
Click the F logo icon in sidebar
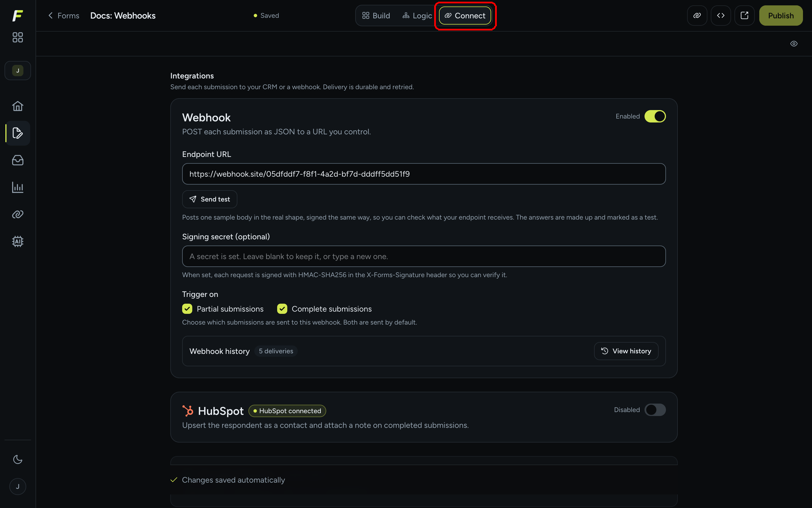pos(17,16)
